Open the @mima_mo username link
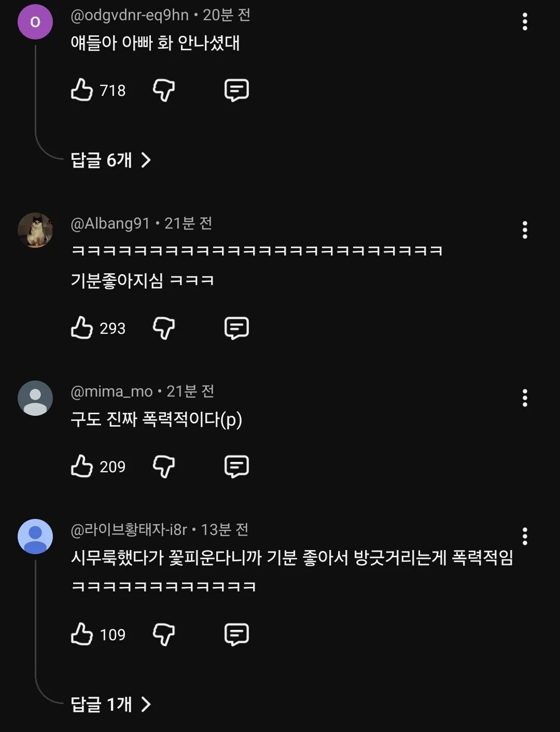Screen dimensions: 560x732 pyautogui.click(x=111, y=391)
